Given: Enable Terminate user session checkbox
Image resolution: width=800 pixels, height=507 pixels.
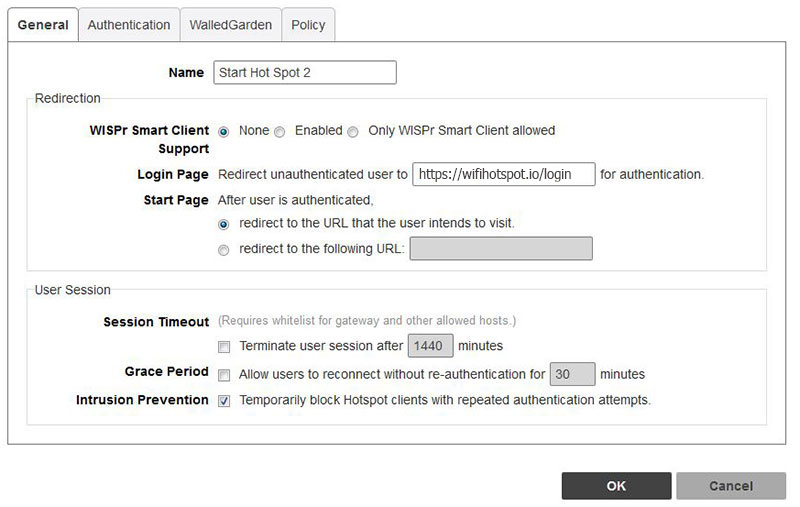Looking at the screenshot, I should click(x=224, y=347).
